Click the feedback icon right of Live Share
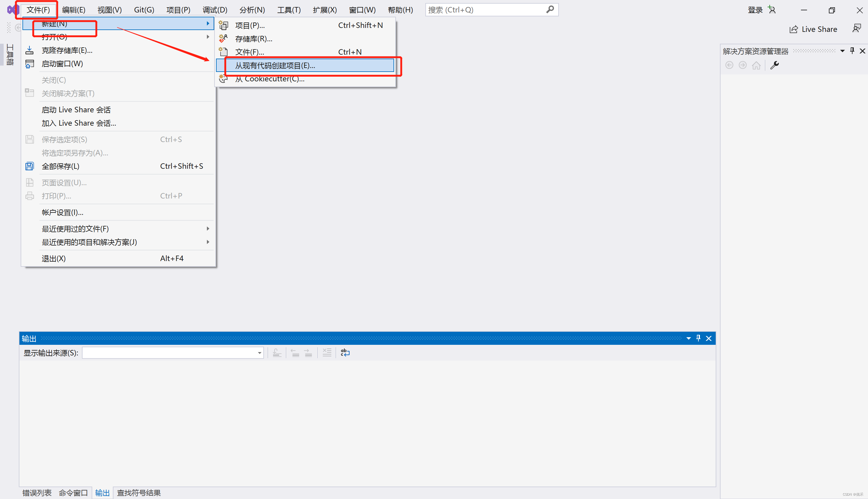The width and height of the screenshot is (868, 499). tap(856, 29)
